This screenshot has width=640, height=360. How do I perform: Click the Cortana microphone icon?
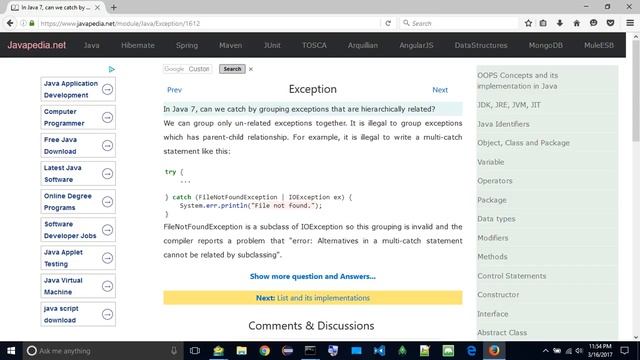174,351
